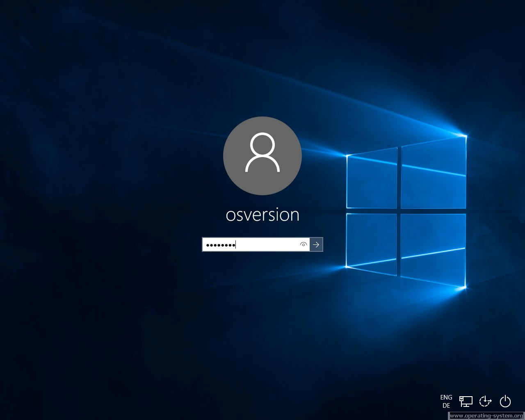Click the masked password dots
Image resolution: width=525 pixels, height=420 pixels.
220,245
